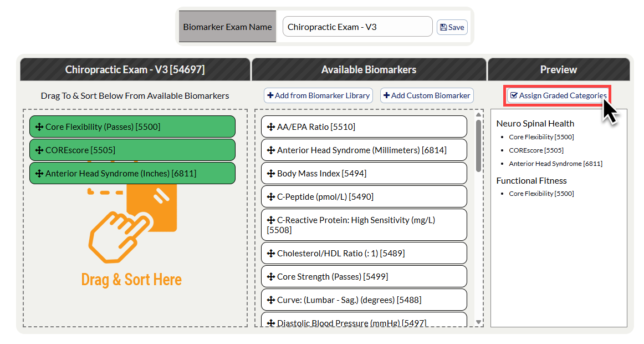Select Body Mass Index [5494] label

321,174
